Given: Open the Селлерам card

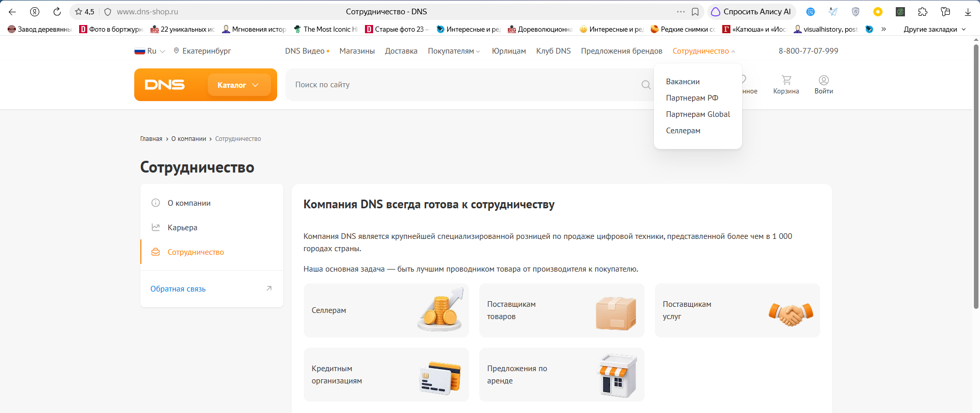Looking at the screenshot, I should pyautogui.click(x=386, y=310).
